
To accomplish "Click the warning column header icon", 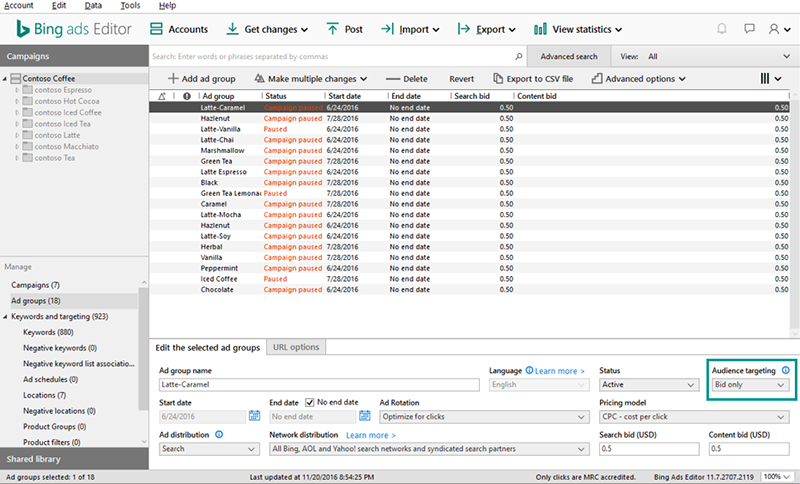I will click(162, 96).
